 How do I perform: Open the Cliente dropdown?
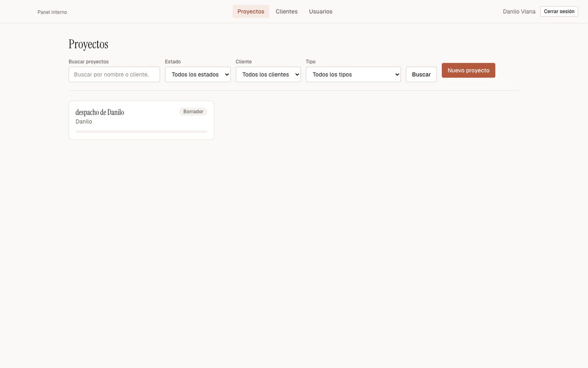[268, 75]
